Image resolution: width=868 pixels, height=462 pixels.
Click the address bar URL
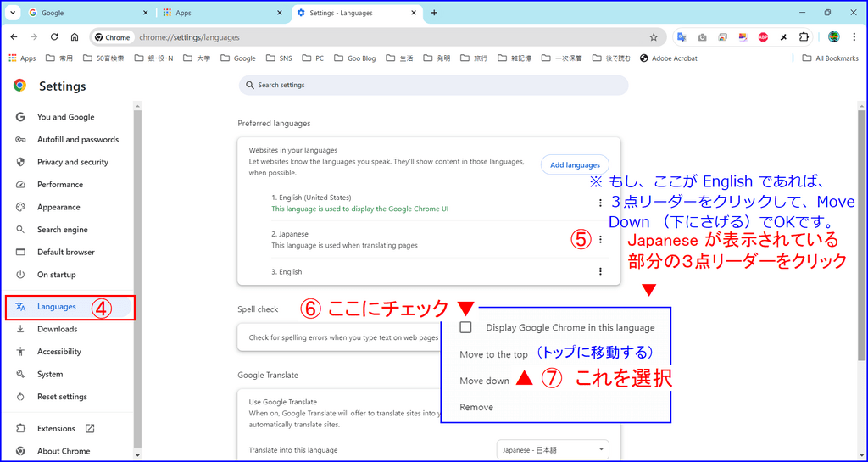pyautogui.click(x=189, y=37)
